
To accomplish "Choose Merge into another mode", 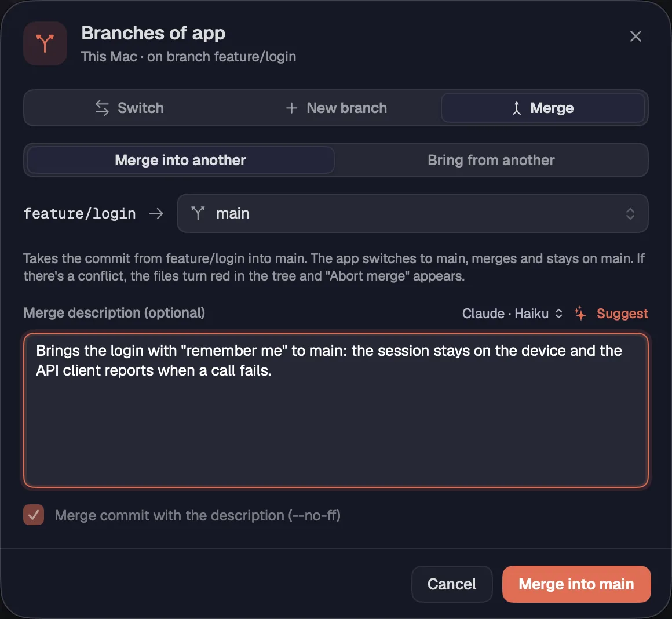I will (x=180, y=161).
